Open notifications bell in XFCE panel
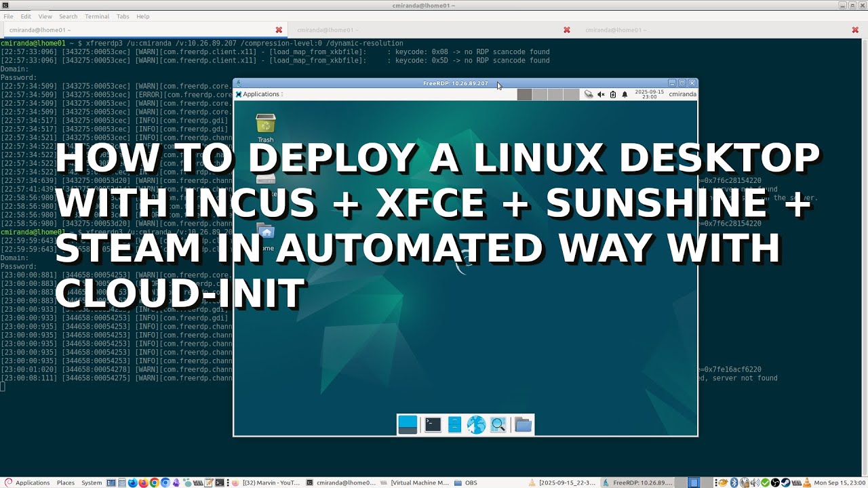This screenshot has width=868, height=488. coord(625,94)
